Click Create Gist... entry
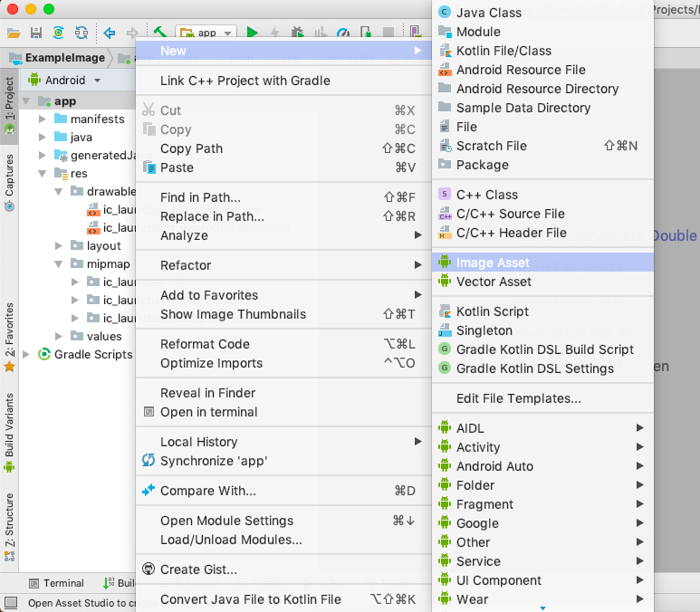 [283, 569]
